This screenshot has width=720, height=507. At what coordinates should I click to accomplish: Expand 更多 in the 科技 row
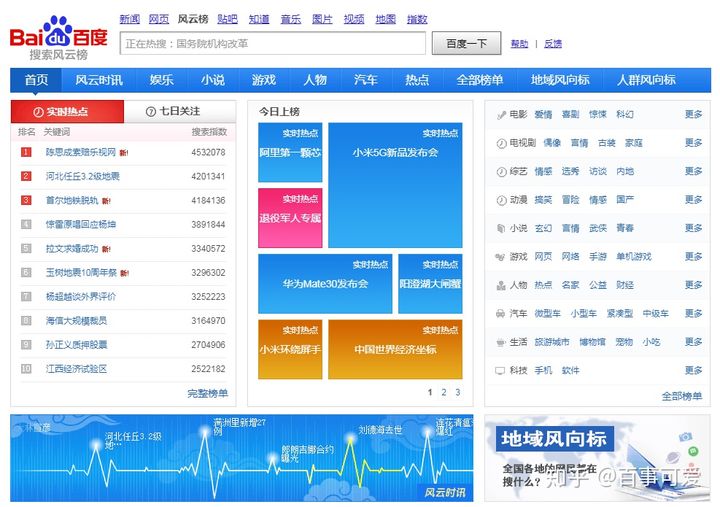[693, 371]
